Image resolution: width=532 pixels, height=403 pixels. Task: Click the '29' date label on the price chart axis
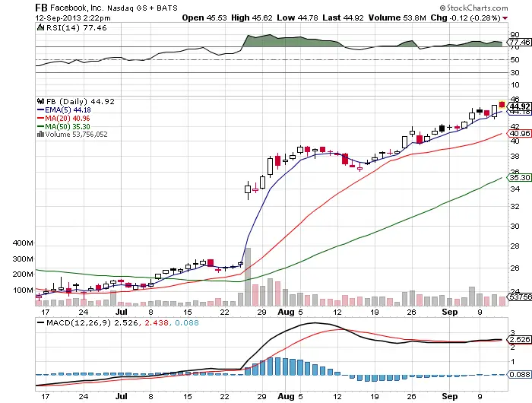tap(261, 313)
